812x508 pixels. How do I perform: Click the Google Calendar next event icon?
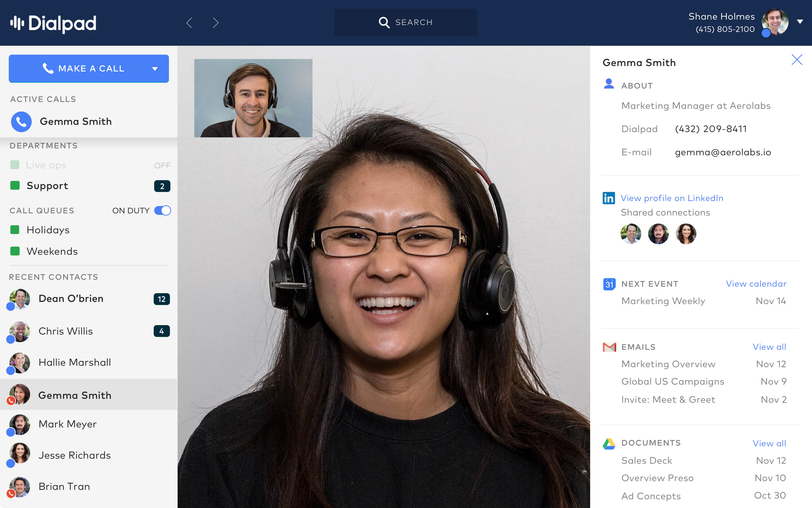(x=609, y=284)
